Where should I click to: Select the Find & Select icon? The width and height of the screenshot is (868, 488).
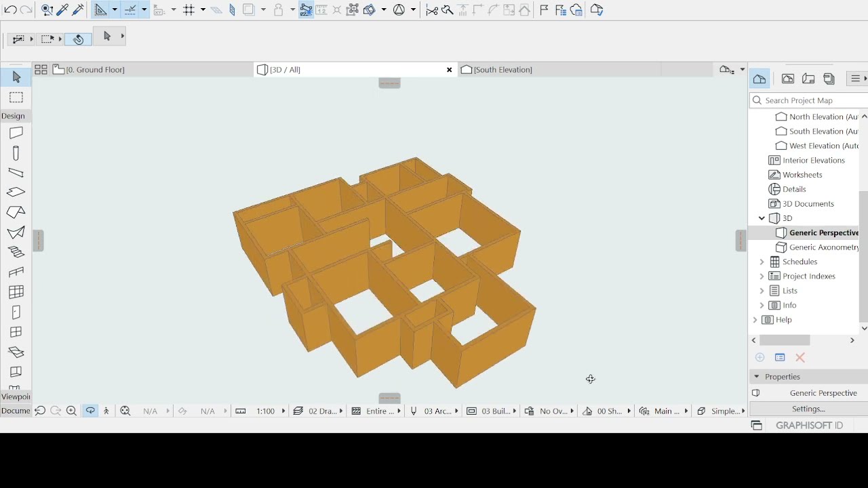click(x=47, y=10)
